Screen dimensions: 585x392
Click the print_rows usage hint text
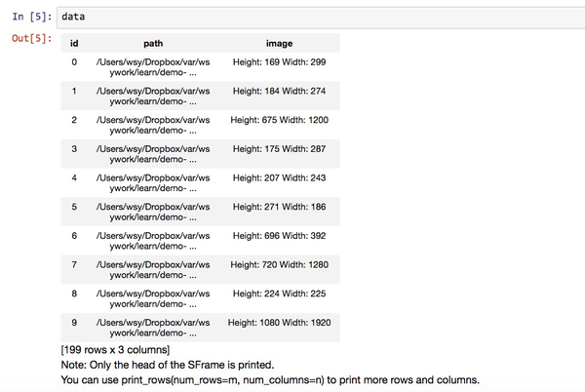coord(270,380)
